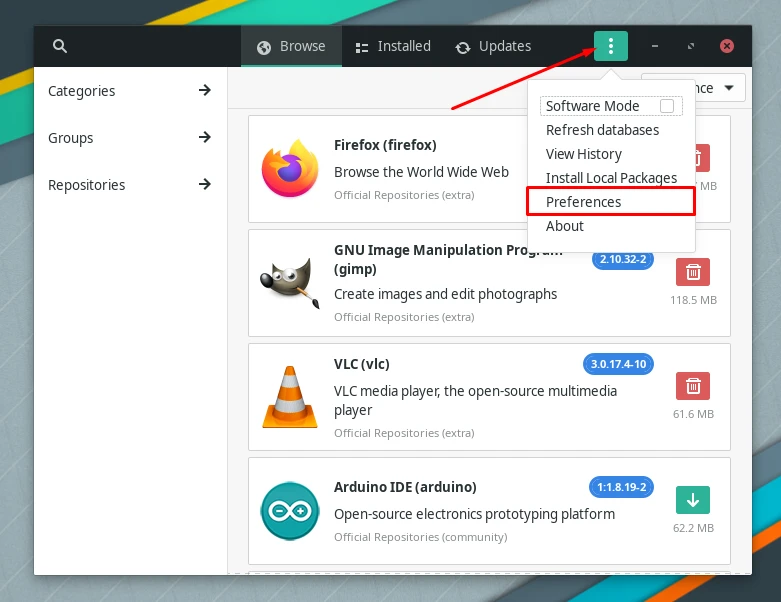The height and width of the screenshot is (602, 781).
Task: Switch to the Browse tab
Action: 291,46
